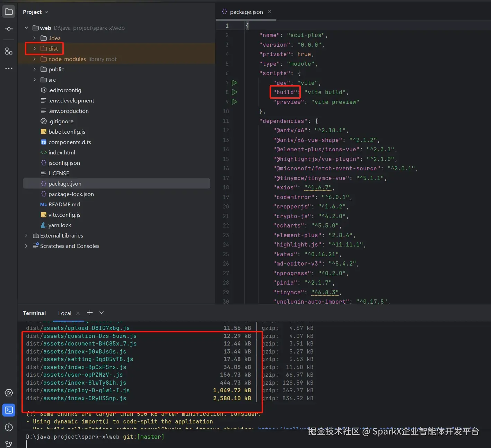Expand the .idea folder
491x448 pixels.
click(x=34, y=38)
